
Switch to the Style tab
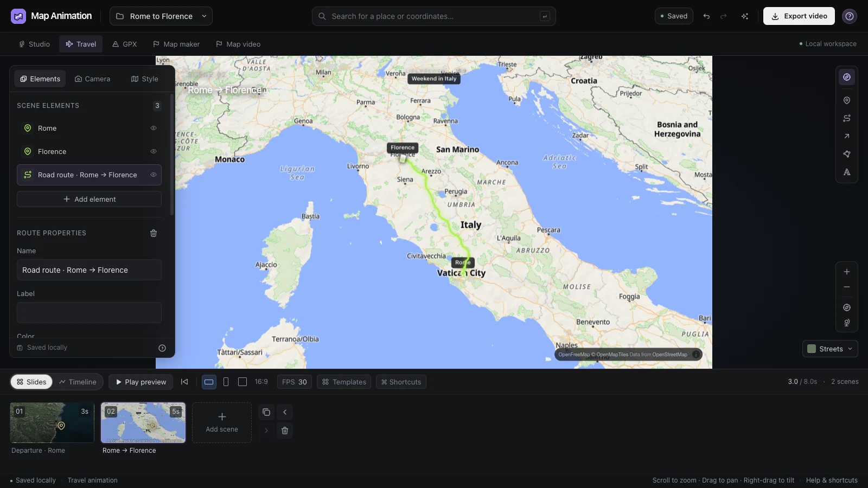click(145, 79)
